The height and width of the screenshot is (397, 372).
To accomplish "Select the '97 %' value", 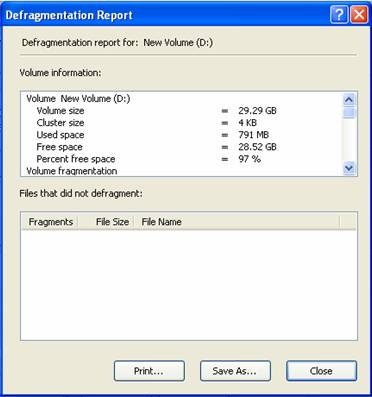I will point(250,159).
